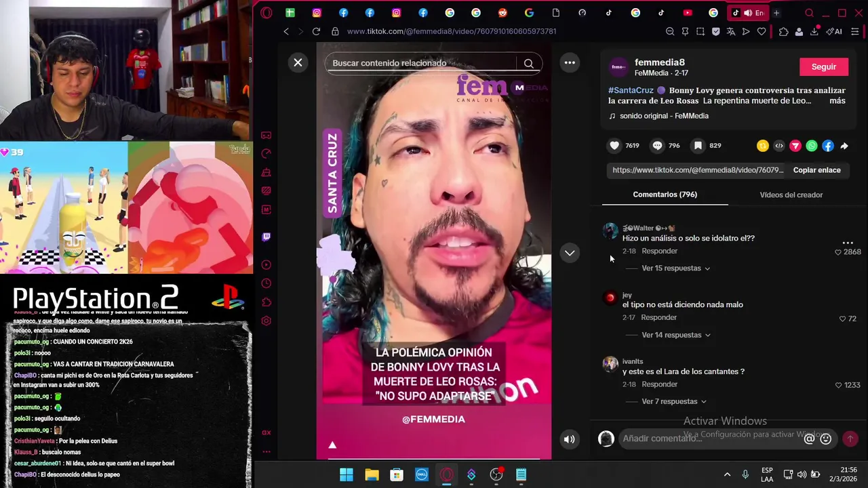This screenshot has width=868, height=488.
Task: Reply to ivanlts' comment via Responder
Action: [659, 384]
